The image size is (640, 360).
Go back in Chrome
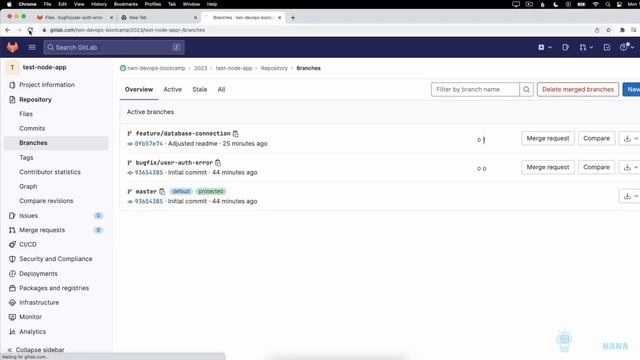click(8, 30)
